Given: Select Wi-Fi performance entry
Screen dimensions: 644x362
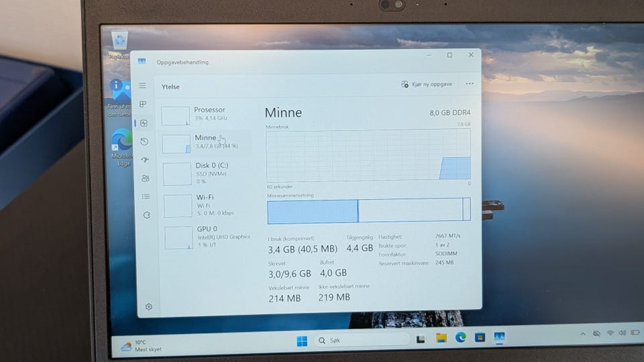Looking at the screenshot, I should (x=207, y=205).
